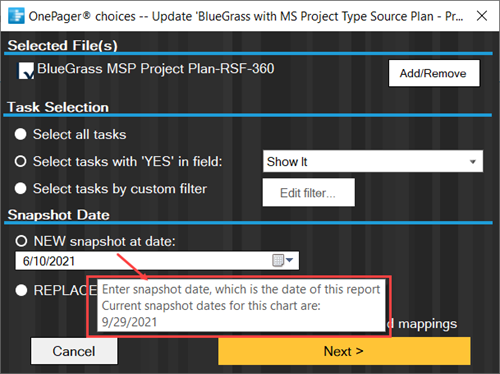Viewport: 500px width, 374px height.
Task: Choose 'Select tasks by custom filter' option
Action: [21, 188]
